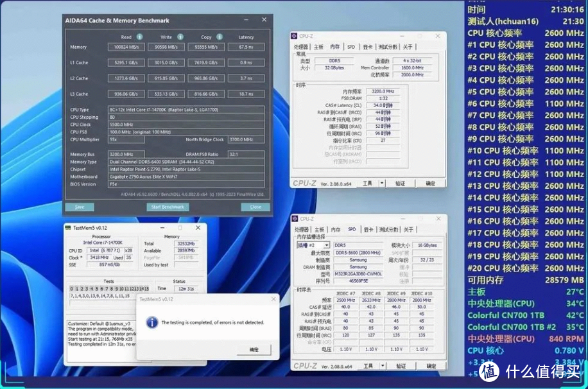Click Start Benchmark in AIDA64
Viewport: 588px width, 389px height.
[x=168, y=207]
